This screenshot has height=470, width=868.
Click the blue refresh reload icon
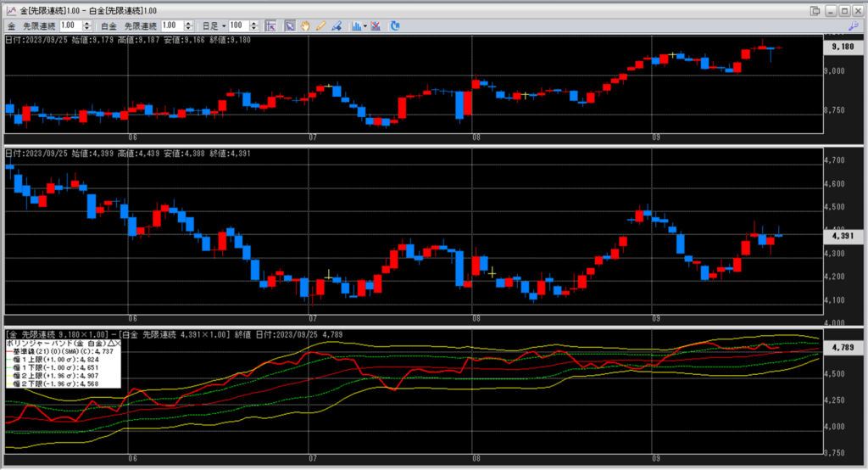coord(395,26)
